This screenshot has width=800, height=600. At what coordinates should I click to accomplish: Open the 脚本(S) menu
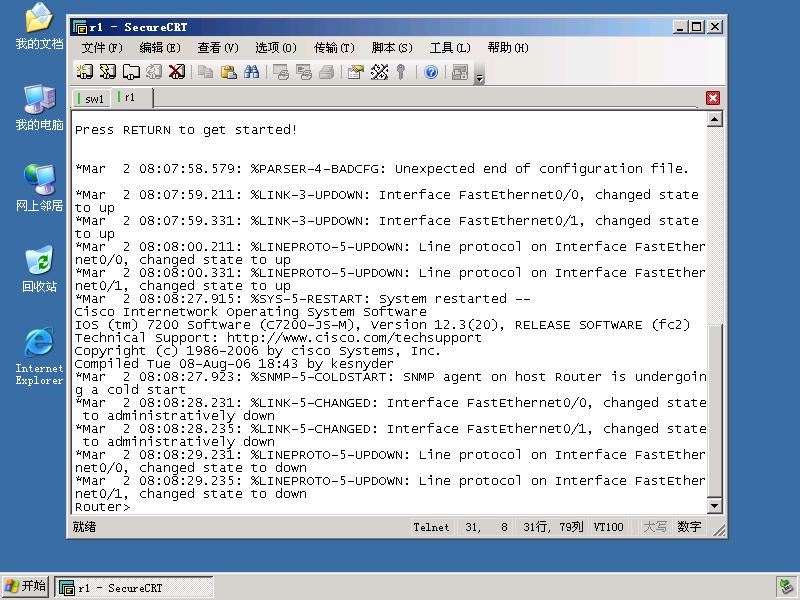(392, 48)
